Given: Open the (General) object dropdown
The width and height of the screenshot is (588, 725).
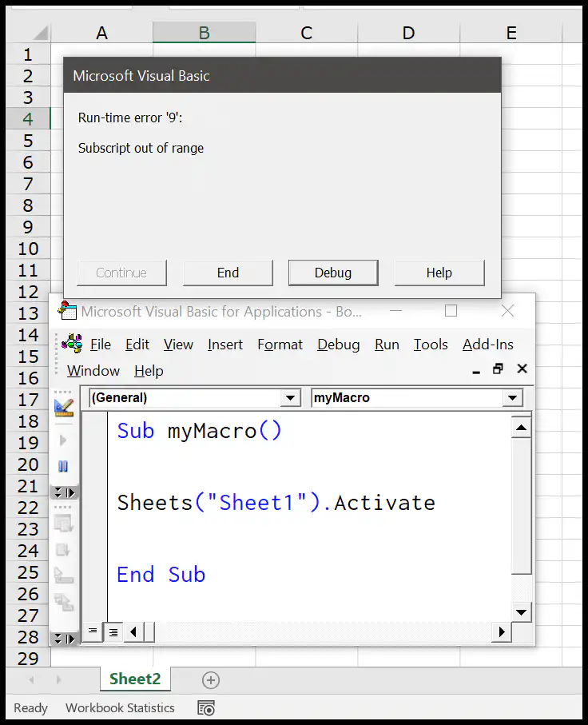Looking at the screenshot, I should (290, 398).
